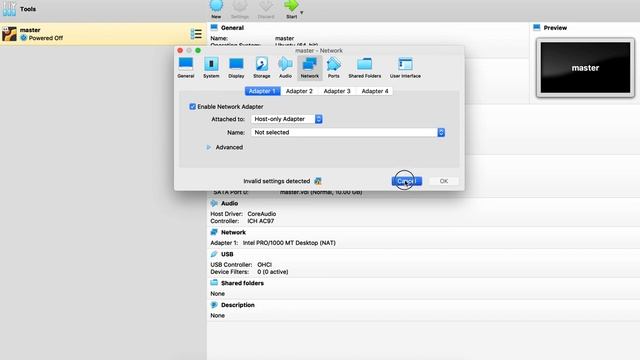Toggle Enable Network Adapter checkbox

tap(193, 107)
